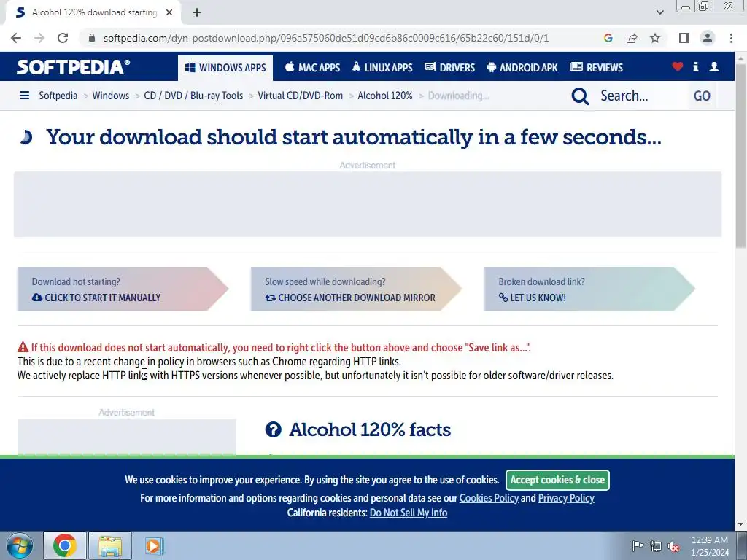Click the Action Center flag tray icon
The height and width of the screenshot is (560, 747).
(638, 545)
